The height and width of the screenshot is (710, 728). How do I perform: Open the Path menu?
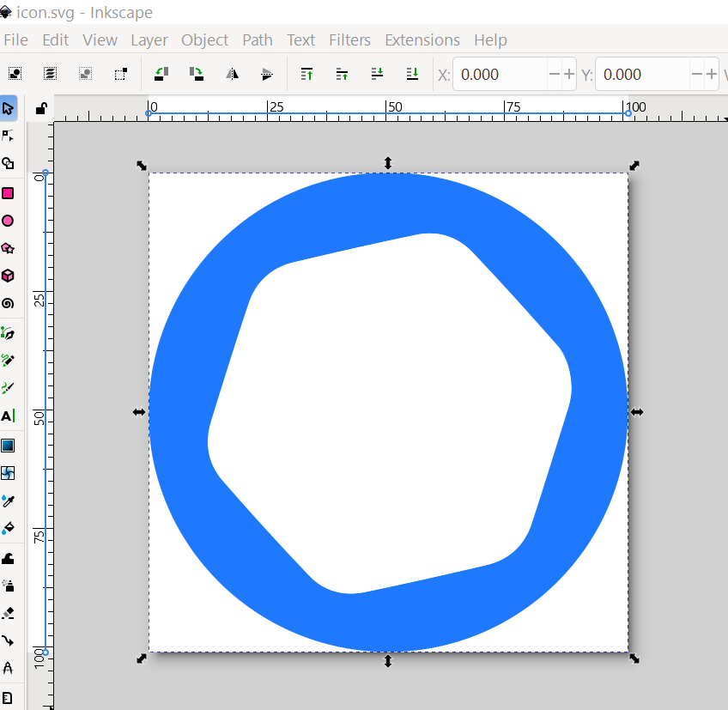257,39
